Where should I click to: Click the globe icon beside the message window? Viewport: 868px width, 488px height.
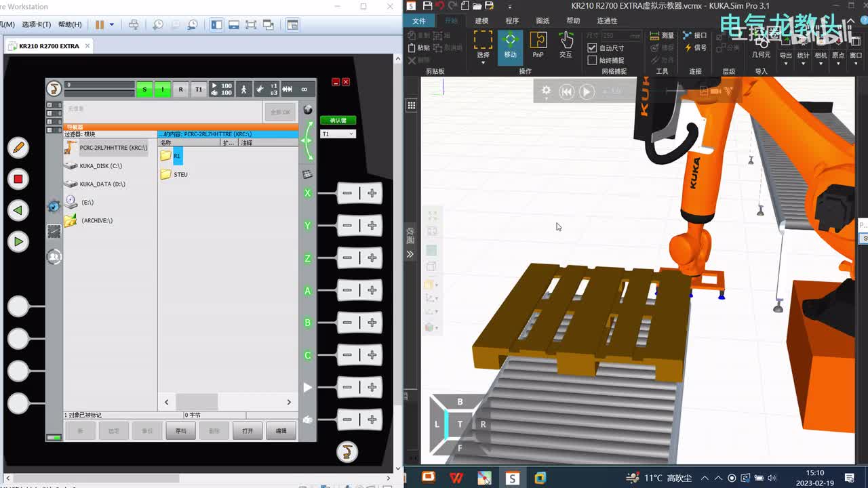[308, 110]
